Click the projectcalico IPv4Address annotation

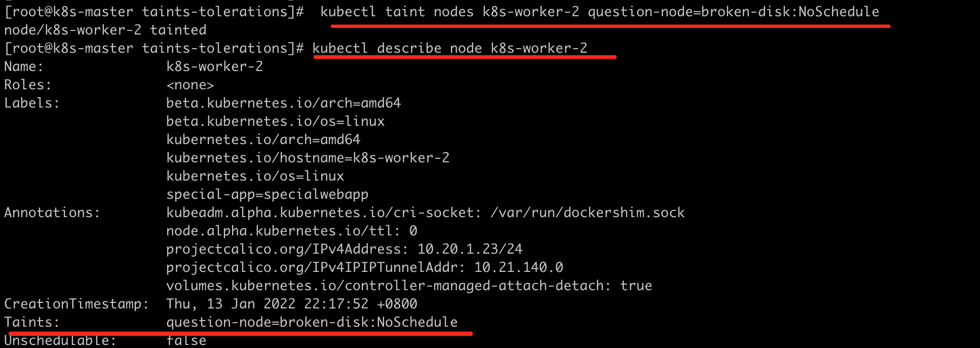click(344, 249)
